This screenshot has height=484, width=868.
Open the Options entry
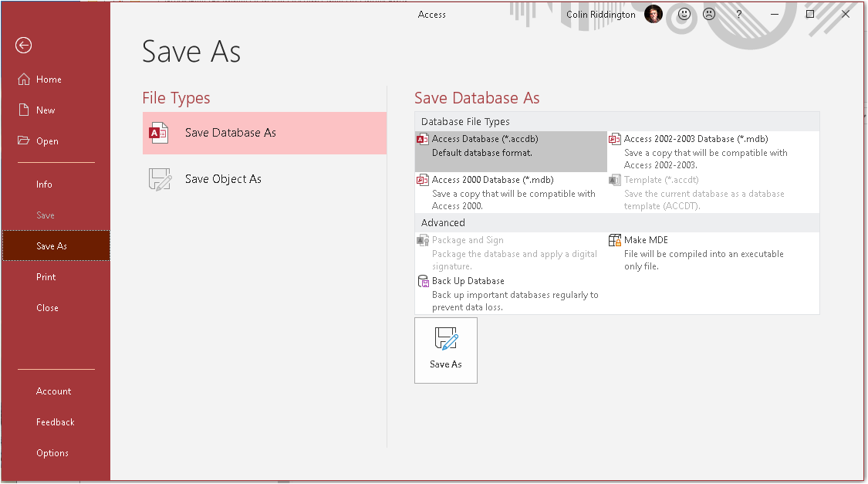pos(52,453)
